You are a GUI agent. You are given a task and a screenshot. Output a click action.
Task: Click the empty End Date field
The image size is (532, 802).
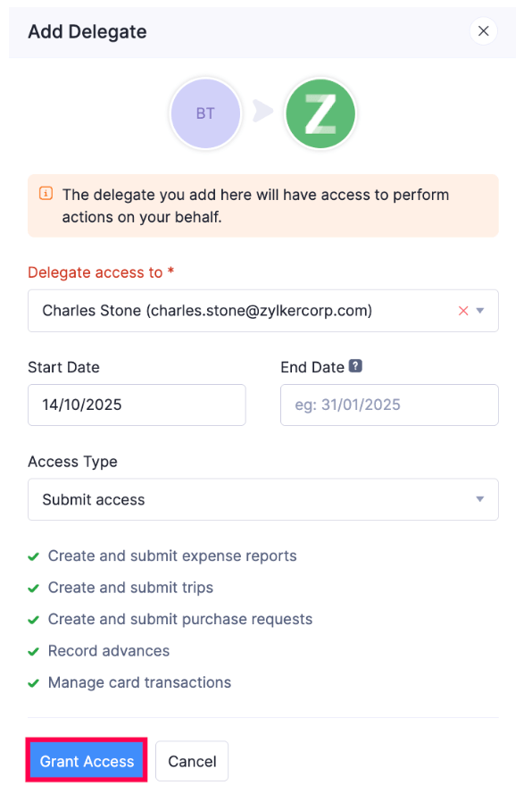[x=389, y=405]
